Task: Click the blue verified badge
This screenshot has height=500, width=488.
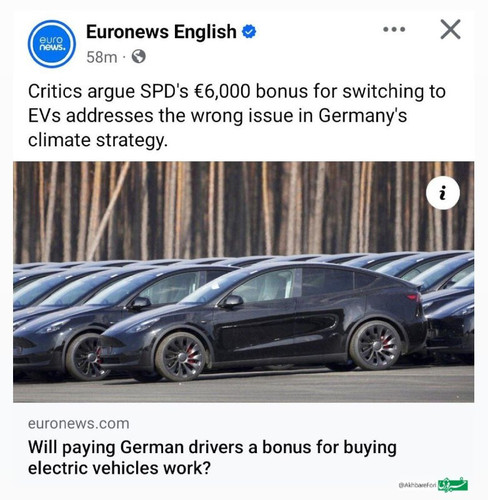Action: coord(249,32)
